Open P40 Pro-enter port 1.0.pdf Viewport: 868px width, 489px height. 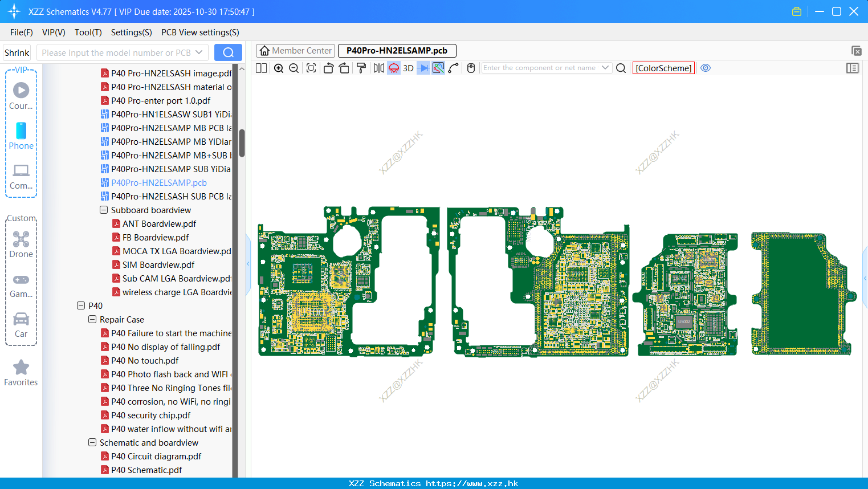[161, 100]
